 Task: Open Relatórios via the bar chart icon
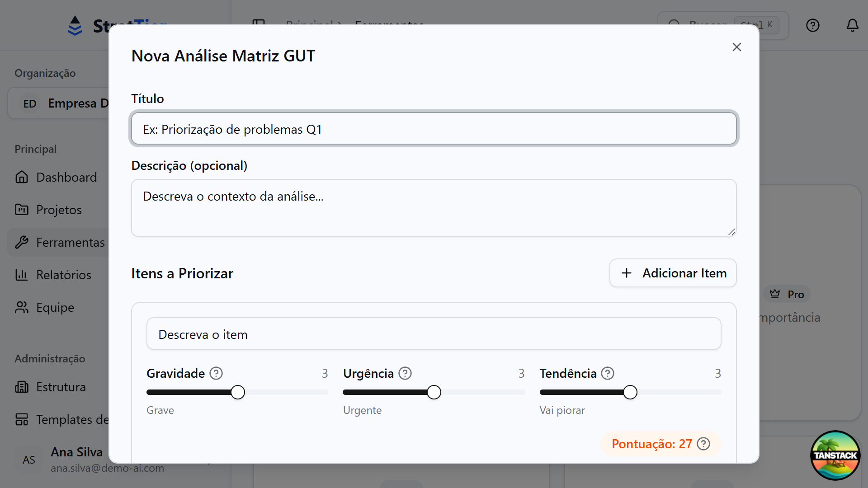pos(21,275)
